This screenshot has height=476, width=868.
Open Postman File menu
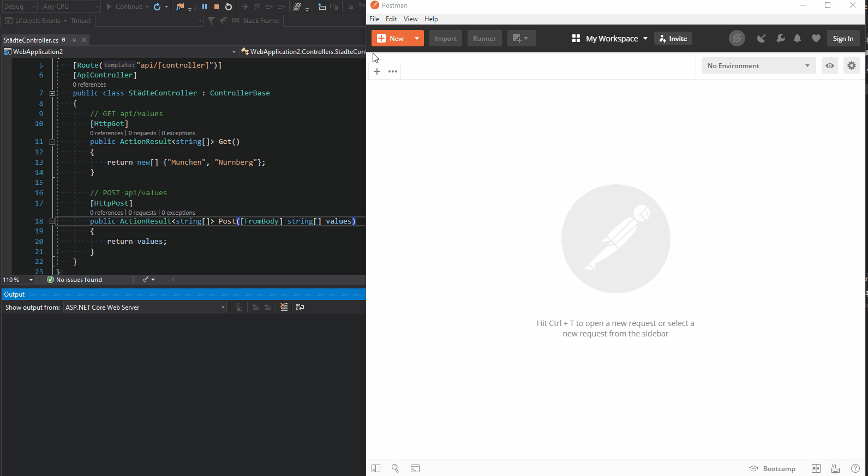click(374, 19)
